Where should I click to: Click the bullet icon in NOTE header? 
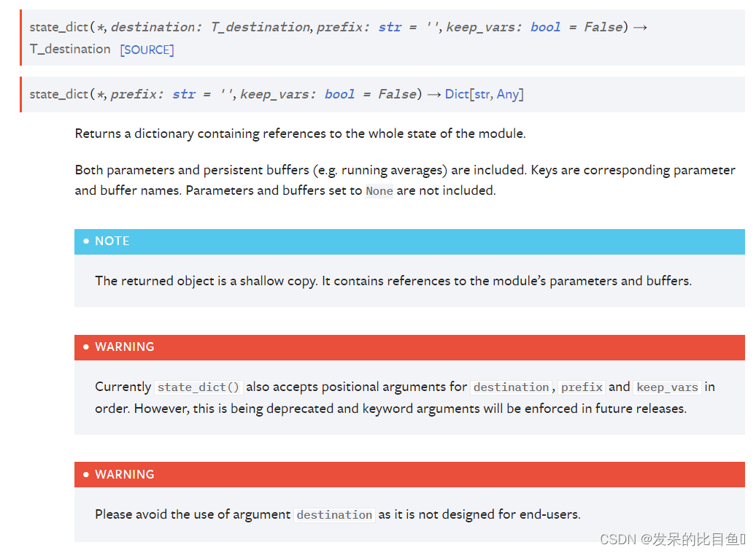86,241
